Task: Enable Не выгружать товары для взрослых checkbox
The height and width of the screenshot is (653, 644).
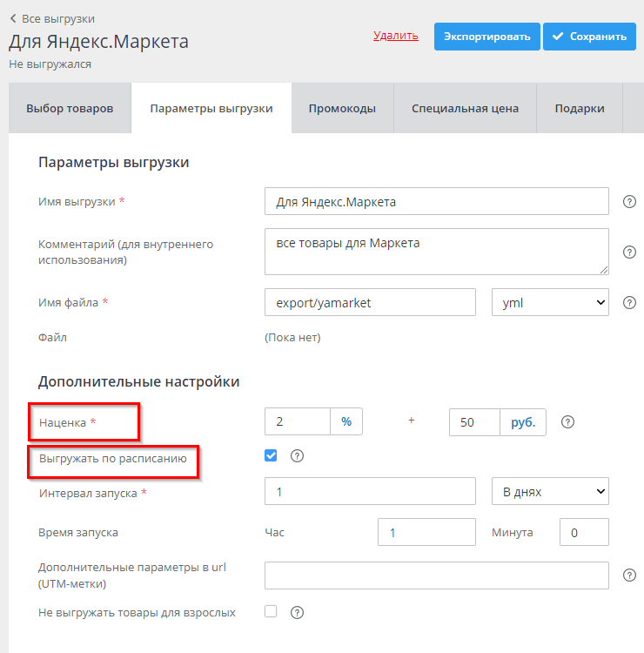Action: (271, 611)
